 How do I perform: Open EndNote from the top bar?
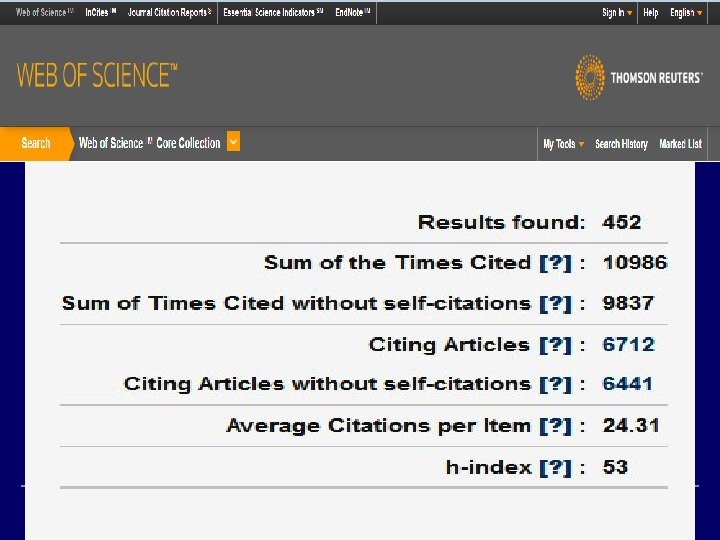point(352,12)
